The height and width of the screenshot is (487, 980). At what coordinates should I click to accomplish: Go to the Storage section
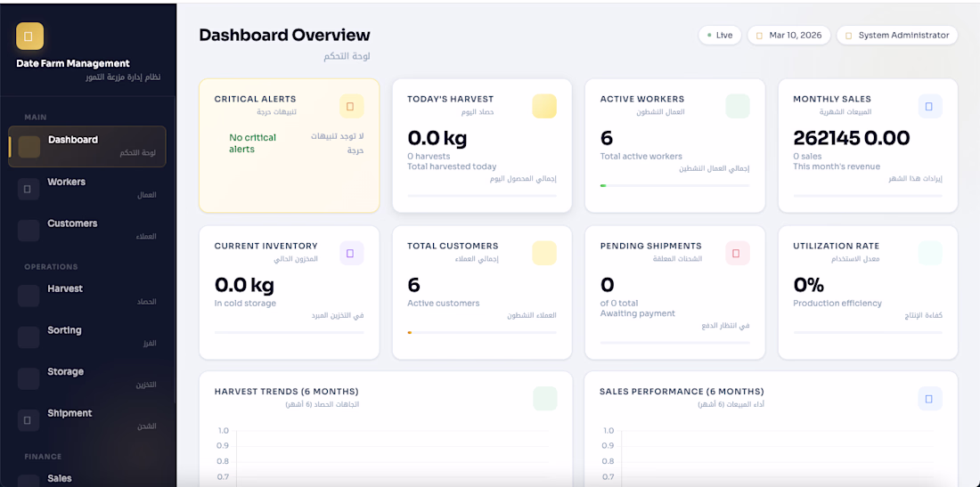tap(87, 378)
